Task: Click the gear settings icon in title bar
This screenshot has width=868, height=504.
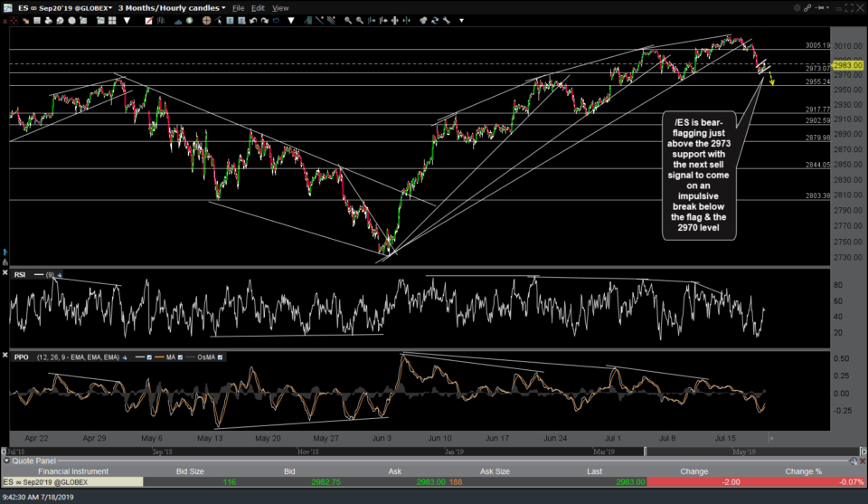Action: pyautogui.click(x=797, y=8)
